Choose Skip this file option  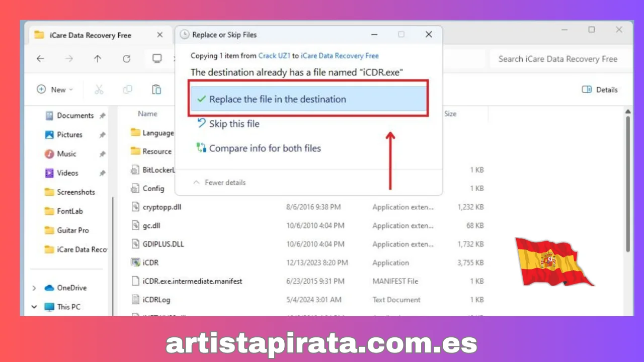coord(228,124)
